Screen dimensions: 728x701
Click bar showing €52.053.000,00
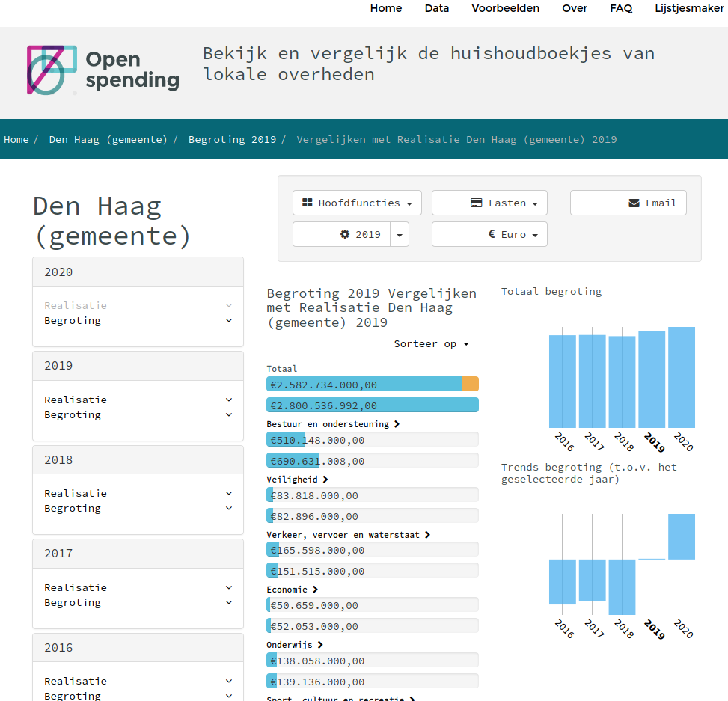[373, 625]
